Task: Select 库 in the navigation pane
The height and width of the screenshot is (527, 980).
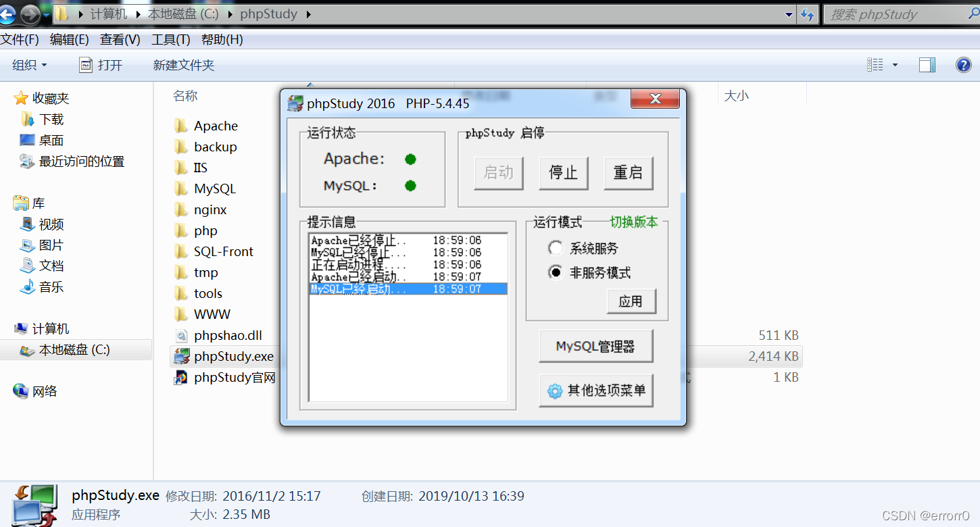Action: tap(39, 203)
